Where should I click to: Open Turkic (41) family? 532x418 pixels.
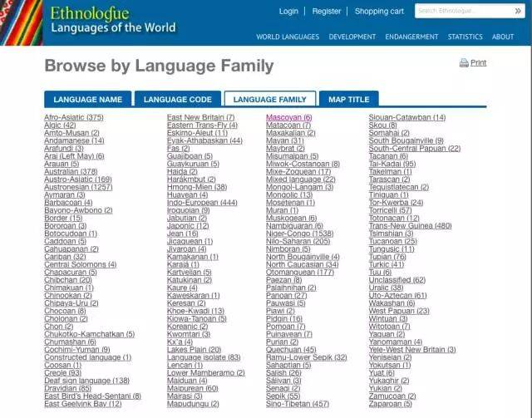(387, 264)
